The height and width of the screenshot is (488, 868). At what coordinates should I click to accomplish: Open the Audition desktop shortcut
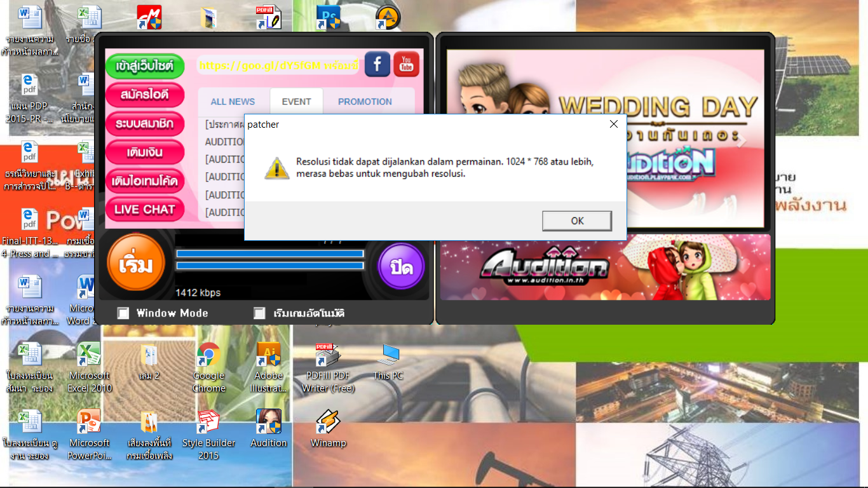[269, 429]
